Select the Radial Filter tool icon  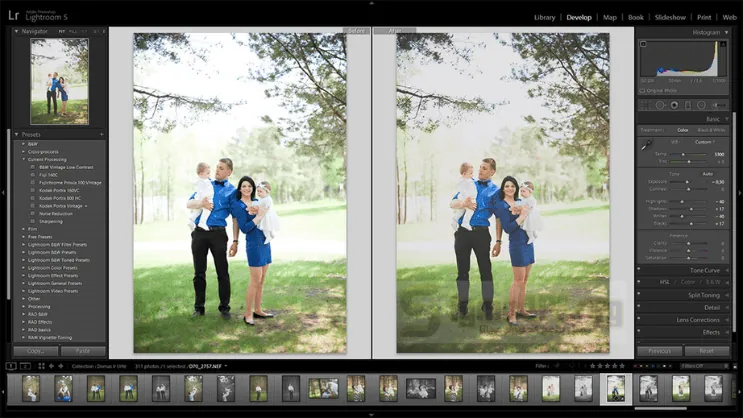pyautogui.click(x=701, y=105)
